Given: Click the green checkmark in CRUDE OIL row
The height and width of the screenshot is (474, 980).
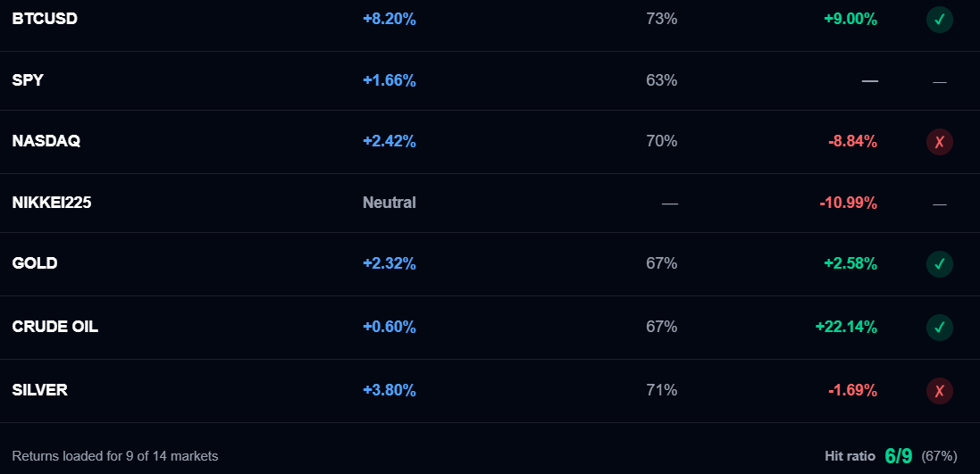Looking at the screenshot, I should click(939, 328).
